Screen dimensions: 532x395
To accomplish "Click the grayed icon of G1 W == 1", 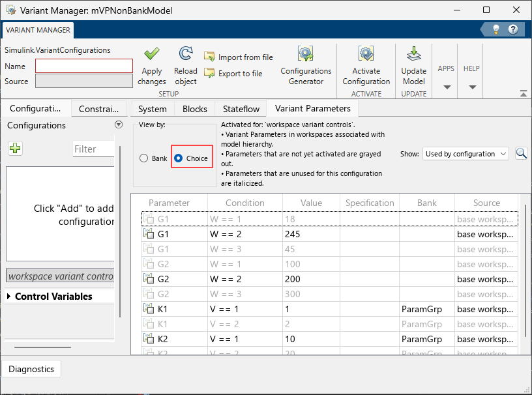I will point(149,219).
